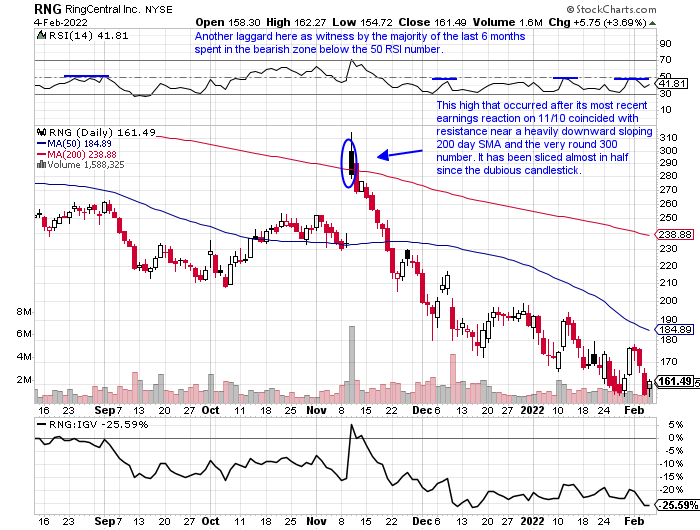Click the RSI 30 level label
The image size is (700, 530).
pos(665,94)
